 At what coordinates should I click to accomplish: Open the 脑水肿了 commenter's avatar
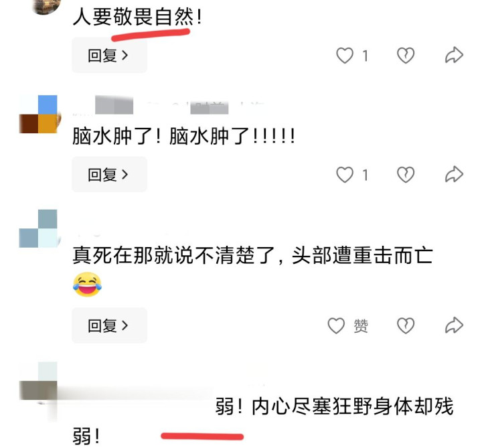[x=39, y=114]
